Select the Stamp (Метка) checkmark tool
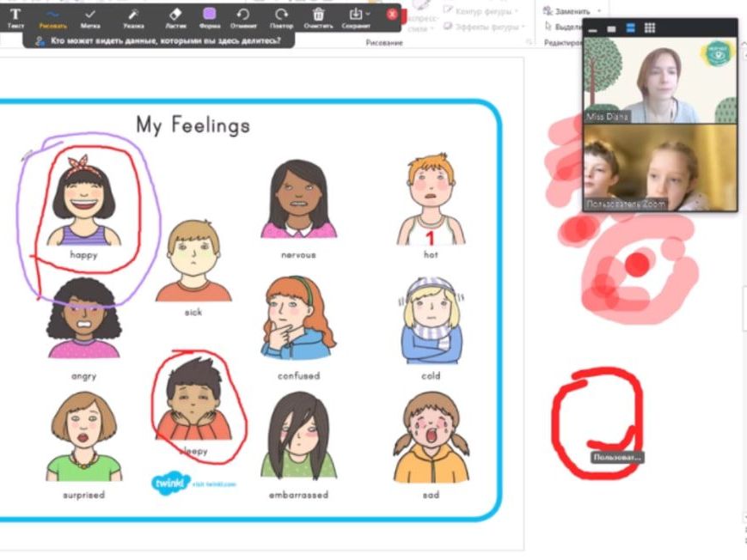The height and width of the screenshot is (560, 747). pyautogui.click(x=90, y=18)
